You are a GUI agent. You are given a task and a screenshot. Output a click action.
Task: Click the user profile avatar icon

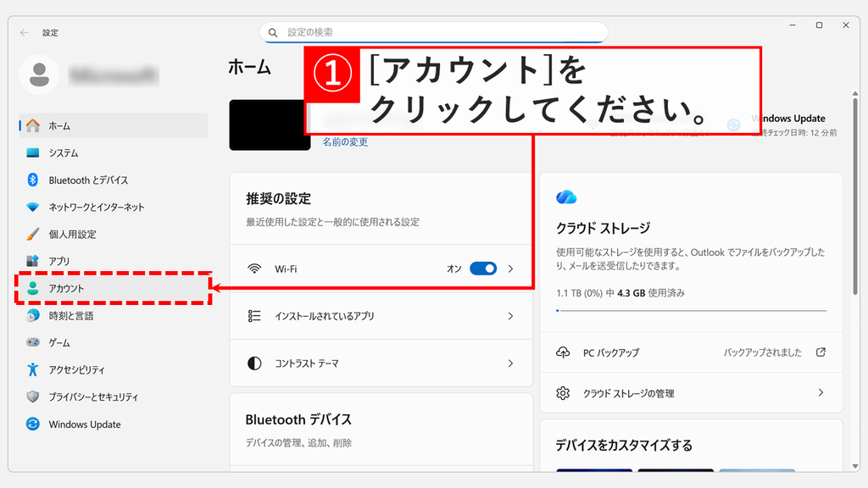pyautogui.click(x=39, y=75)
